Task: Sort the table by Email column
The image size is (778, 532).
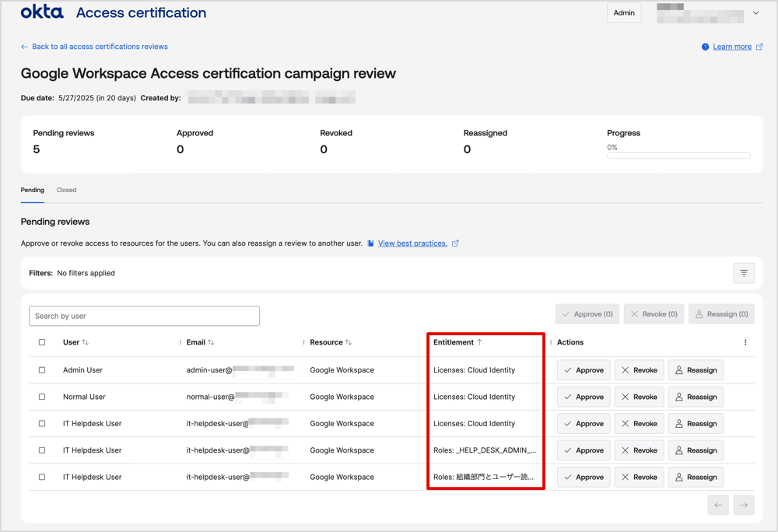Action: coord(211,342)
